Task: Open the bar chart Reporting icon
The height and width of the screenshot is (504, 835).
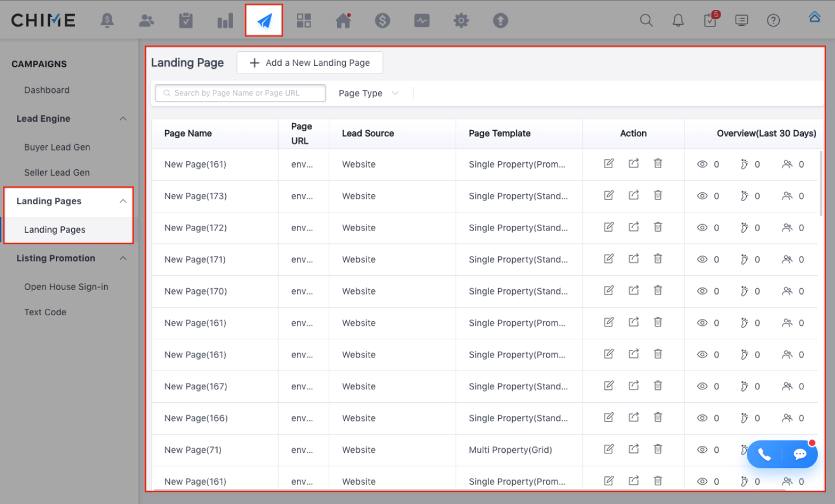Action: pyautogui.click(x=225, y=21)
